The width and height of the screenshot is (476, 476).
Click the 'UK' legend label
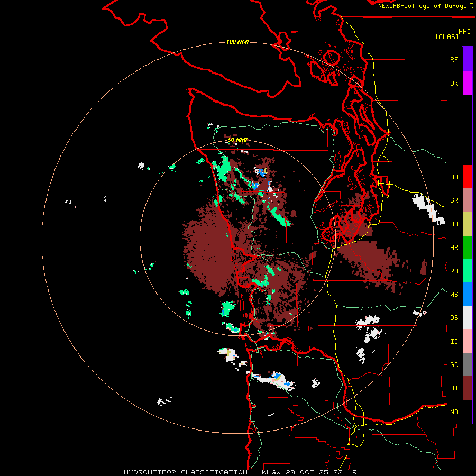click(x=454, y=83)
